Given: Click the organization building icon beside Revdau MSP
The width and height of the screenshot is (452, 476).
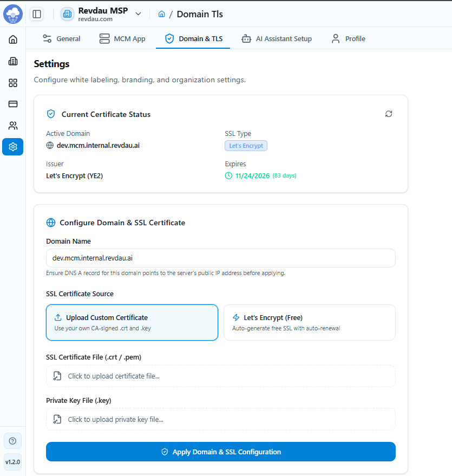Looking at the screenshot, I should point(67,14).
